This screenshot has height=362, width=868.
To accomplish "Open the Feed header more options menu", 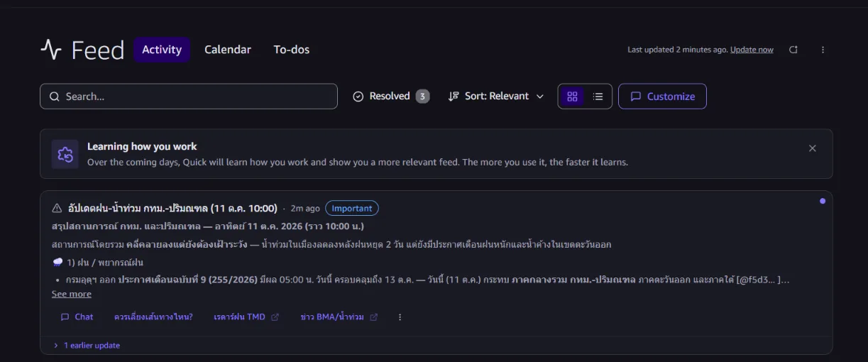I will pyautogui.click(x=823, y=50).
